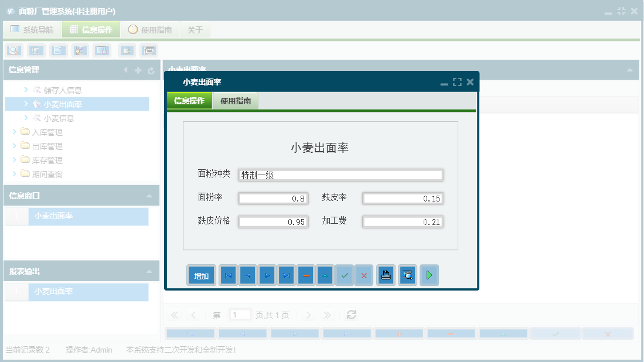Click the page refresh icon below the table
This screenshot has height=362, width=644.
click(351, 315)
